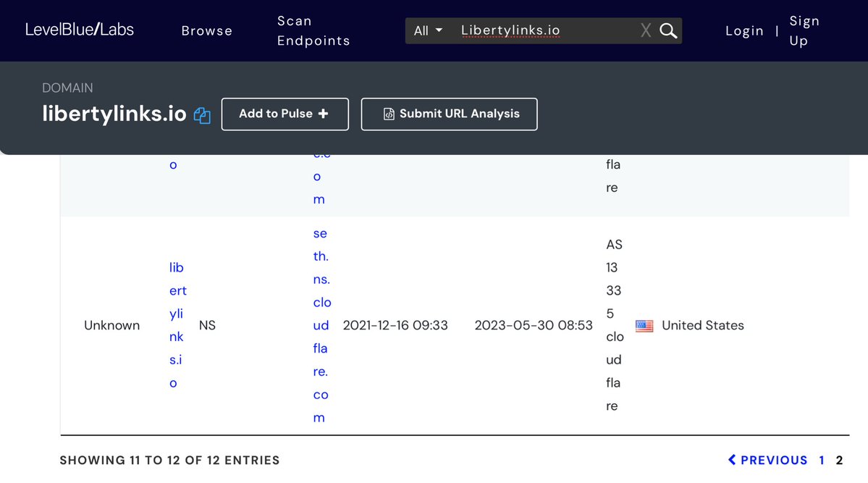868x483 pixels.
Task: Open the Browse menu item
Action: [x=206, y=30]
